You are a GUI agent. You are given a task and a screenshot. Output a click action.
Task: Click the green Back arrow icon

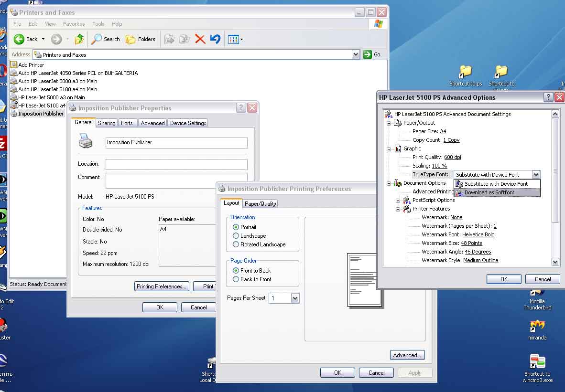19,39
